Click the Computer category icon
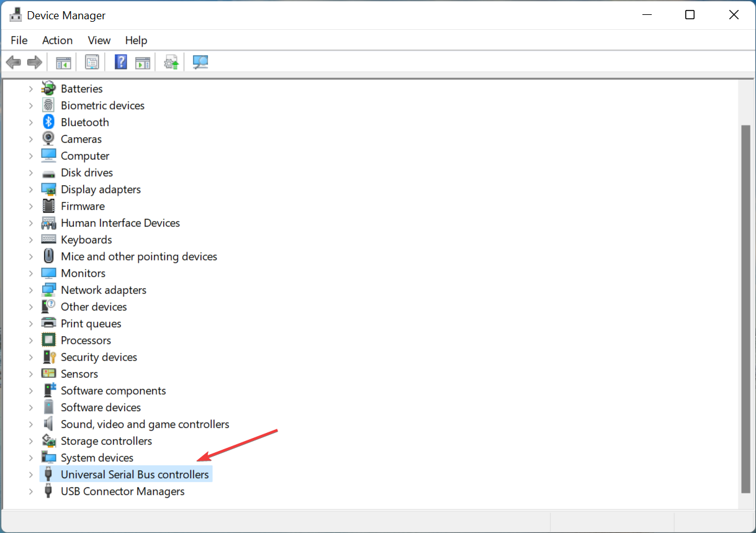 coord(48,156)
